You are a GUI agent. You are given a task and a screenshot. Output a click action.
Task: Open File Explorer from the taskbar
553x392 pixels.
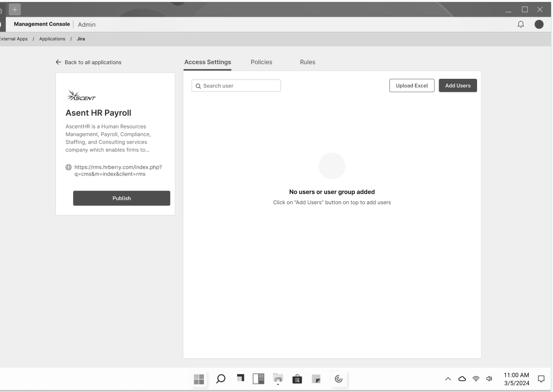pyautogui.click(x=278, y=379)
